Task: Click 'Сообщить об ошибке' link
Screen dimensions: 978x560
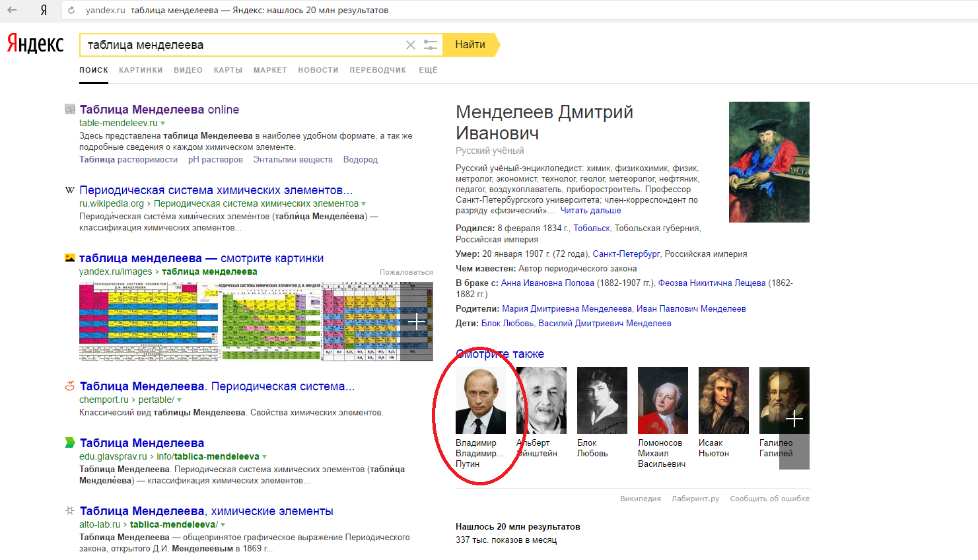Action: (x=769, y=499)
